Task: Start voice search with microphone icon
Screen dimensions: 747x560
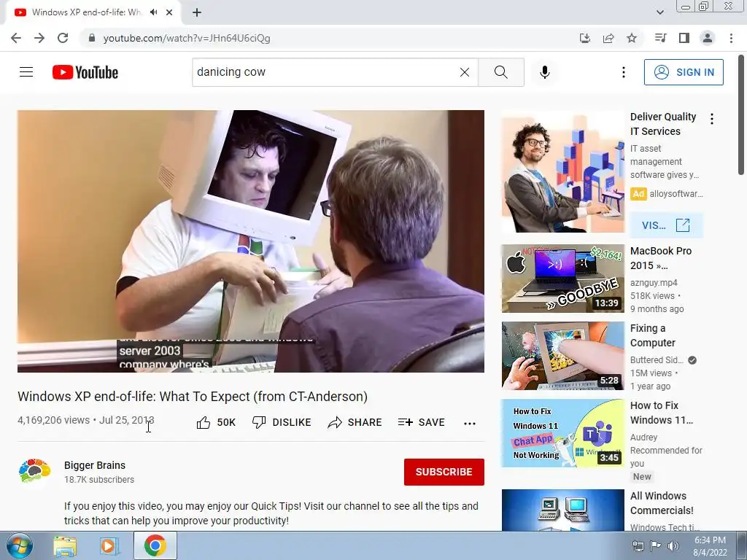Action: (x=544, y=72)
